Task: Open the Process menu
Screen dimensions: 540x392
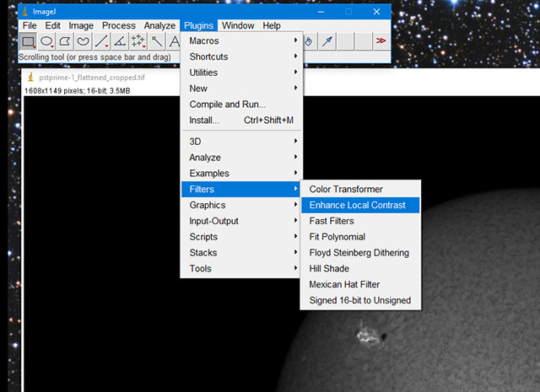Action: 118,25
